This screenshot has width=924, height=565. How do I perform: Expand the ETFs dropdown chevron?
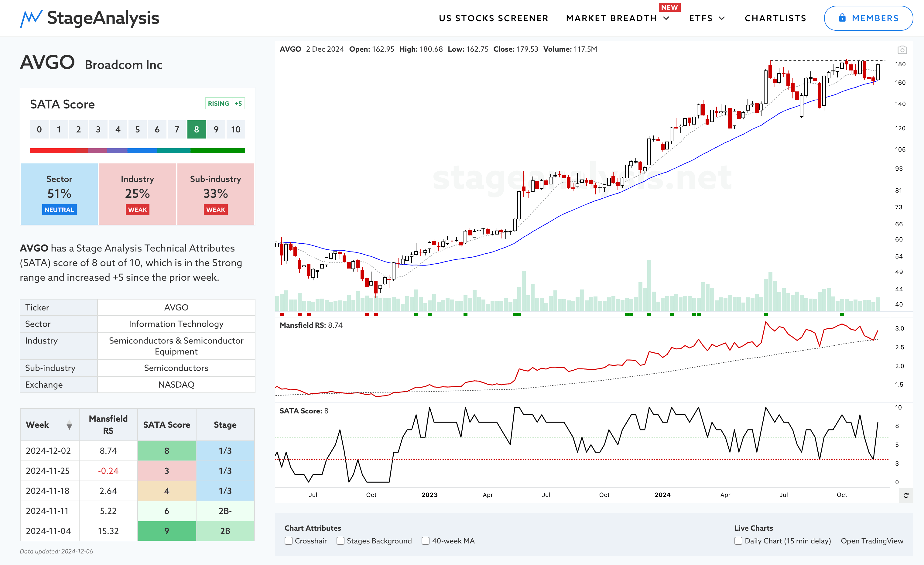721,18
